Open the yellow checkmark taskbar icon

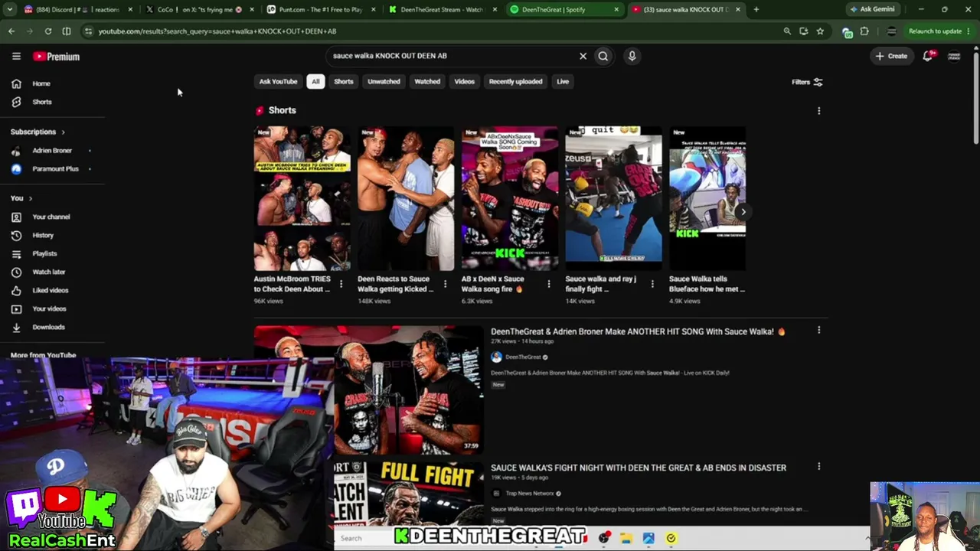[671, 538]
